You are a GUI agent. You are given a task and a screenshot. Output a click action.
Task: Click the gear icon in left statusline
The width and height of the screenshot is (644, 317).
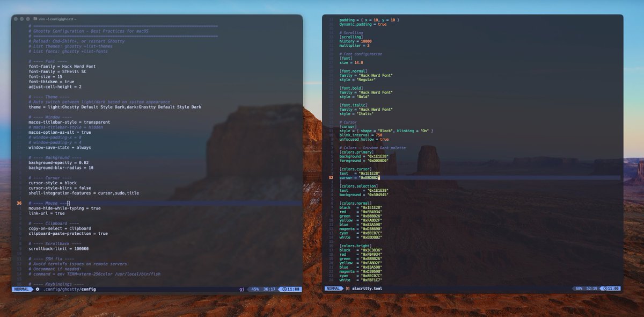pyautogui.click(x=38, y=289)
